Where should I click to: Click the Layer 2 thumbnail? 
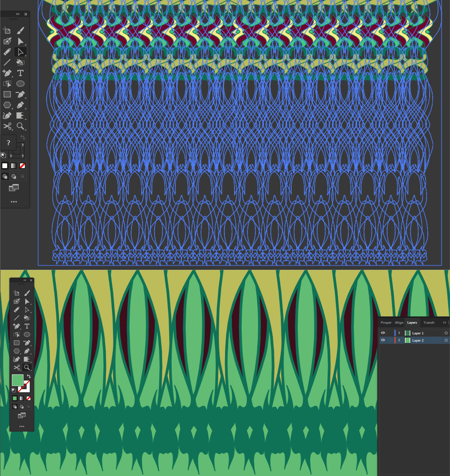(407, 340)
